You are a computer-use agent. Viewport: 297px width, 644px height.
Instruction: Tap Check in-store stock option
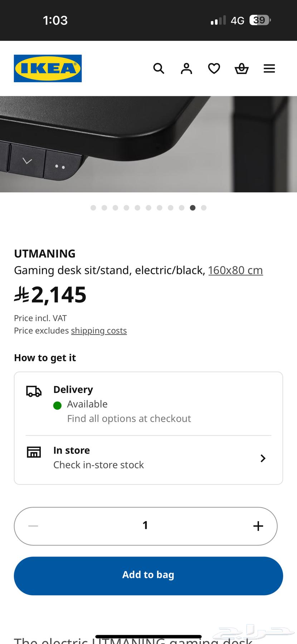pos(98,465)
